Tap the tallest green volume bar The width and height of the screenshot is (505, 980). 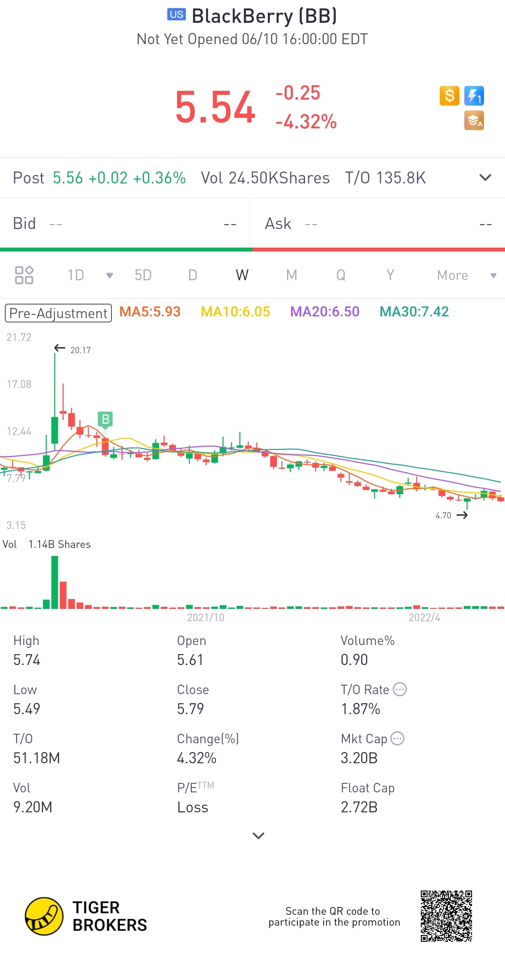click(x=55, y=582)
